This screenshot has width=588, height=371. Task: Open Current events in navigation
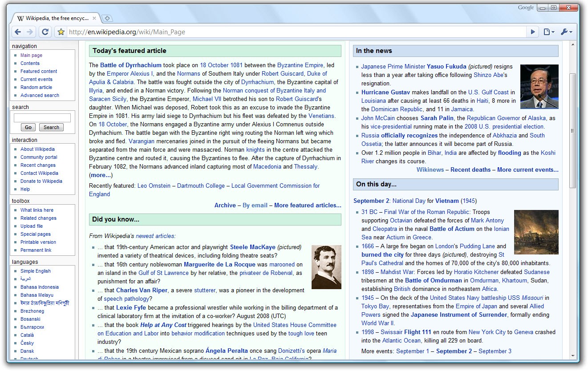[x=36, y=79]
